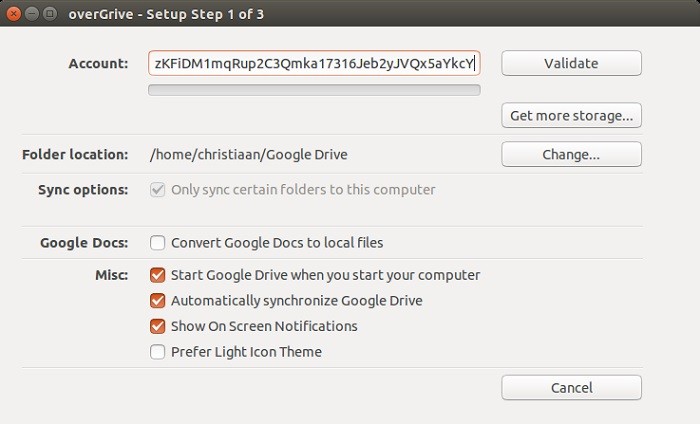700x424 pixels.
Task: Turn off Show On Screen Notifications
Action: [157, 326]
